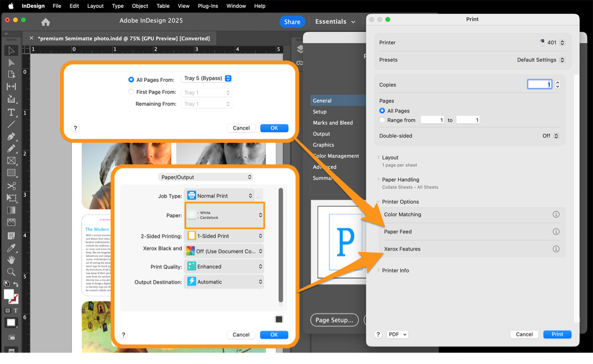The image size is (593, 364).
Task: Select the Hand tool
Action: (12, 260)
